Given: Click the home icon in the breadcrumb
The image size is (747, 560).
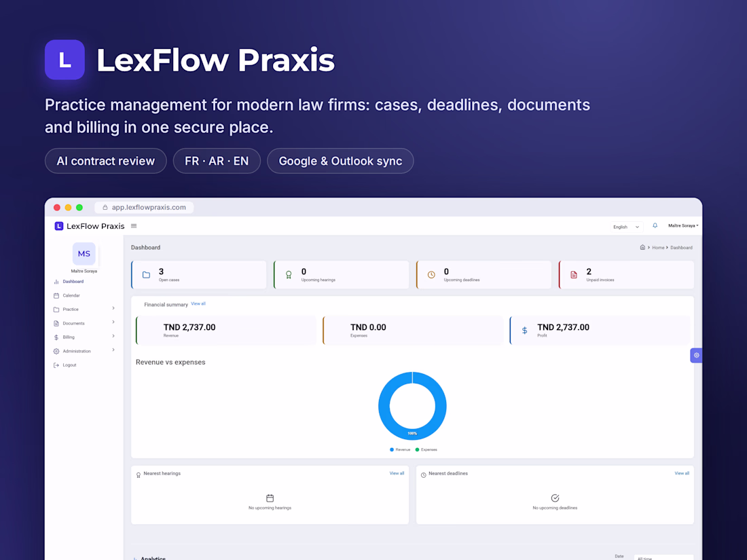Looking at the screenshot, I should point(642,247).
